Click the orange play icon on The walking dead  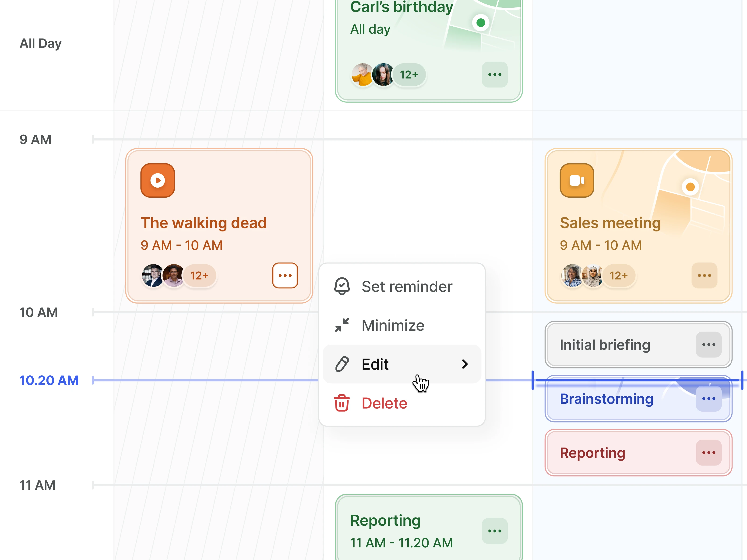(x=157, y=180)
